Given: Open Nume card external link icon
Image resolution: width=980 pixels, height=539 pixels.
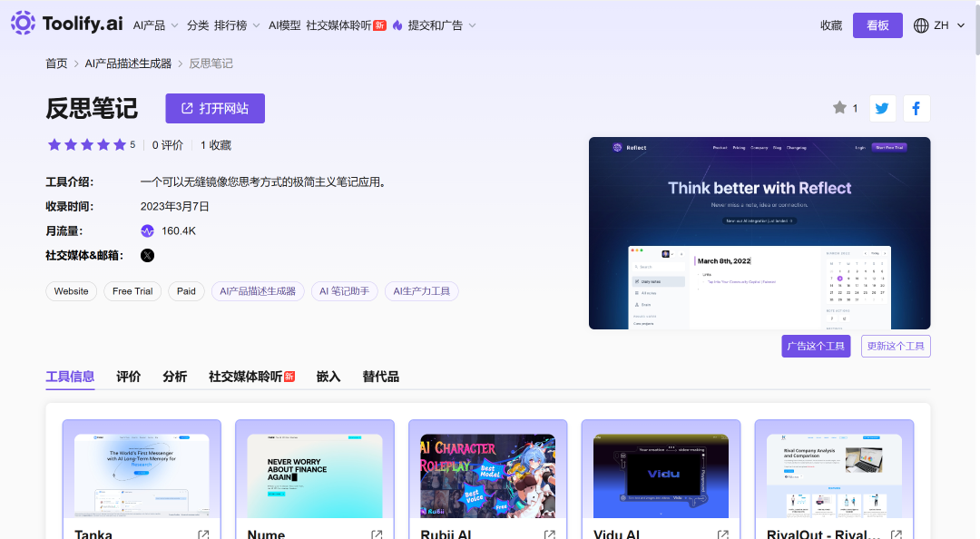Looking at the screenshot, I should [377, 534].
